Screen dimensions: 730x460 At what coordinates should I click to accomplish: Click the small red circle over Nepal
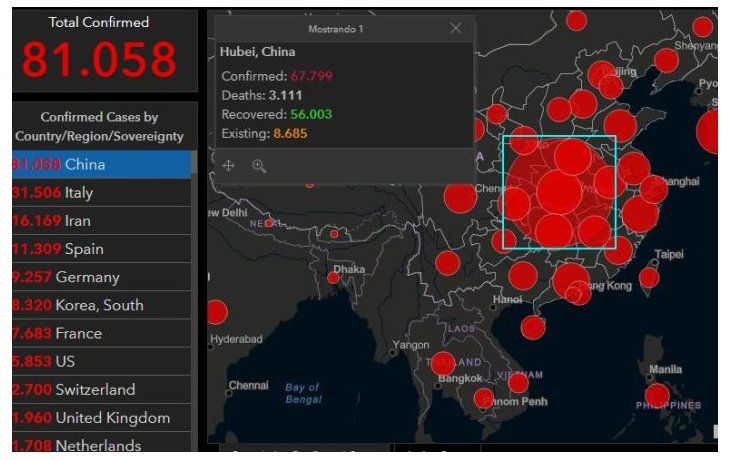click(x=269, y=223)
